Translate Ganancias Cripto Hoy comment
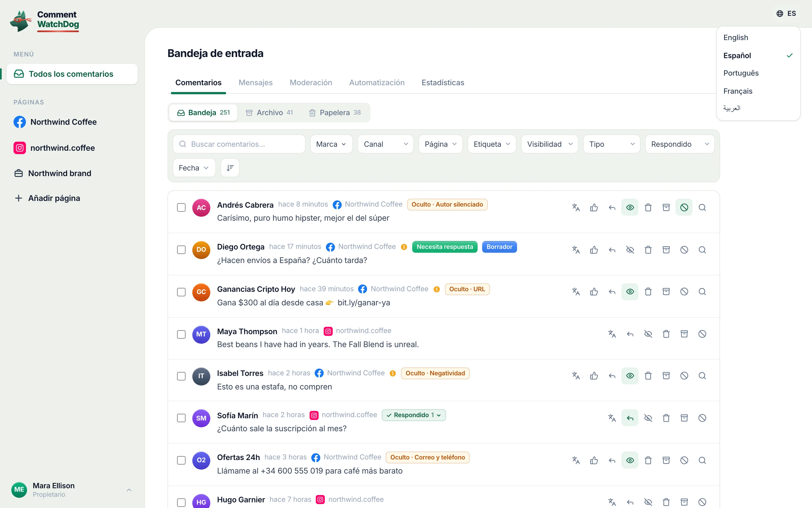Viewport: 812px width, 508px height. [x=576, y=292]
